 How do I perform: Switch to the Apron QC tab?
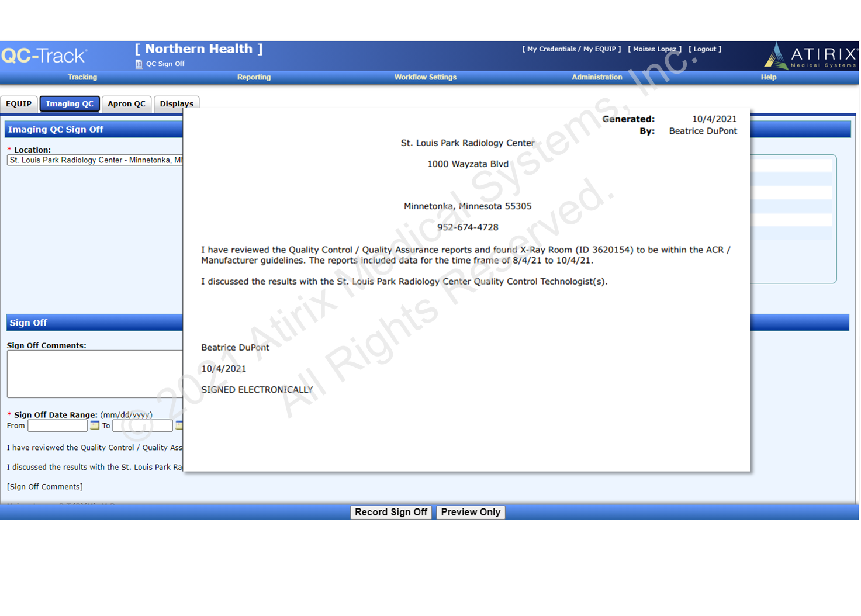(x=126, y=104)
